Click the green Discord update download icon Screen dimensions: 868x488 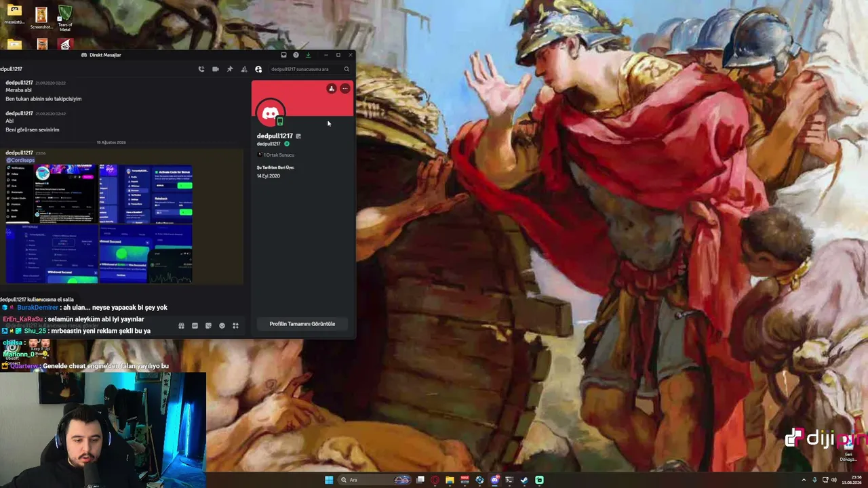click(x=308, y=55)
